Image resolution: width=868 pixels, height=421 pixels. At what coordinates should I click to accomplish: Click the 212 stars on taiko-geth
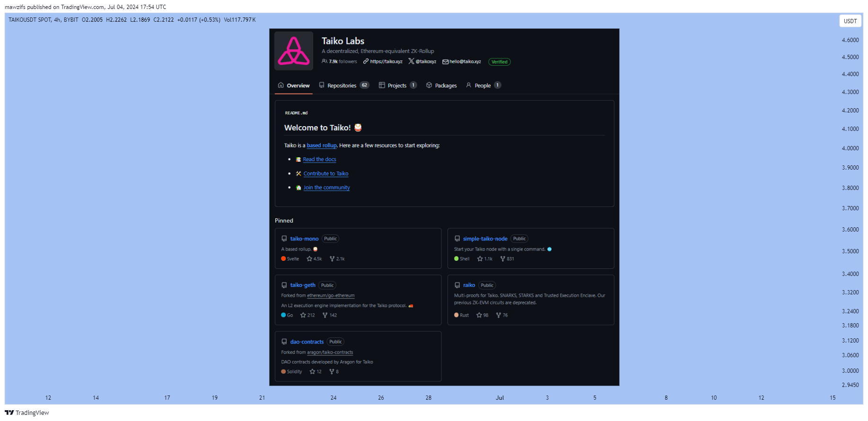tap(307, 315)
